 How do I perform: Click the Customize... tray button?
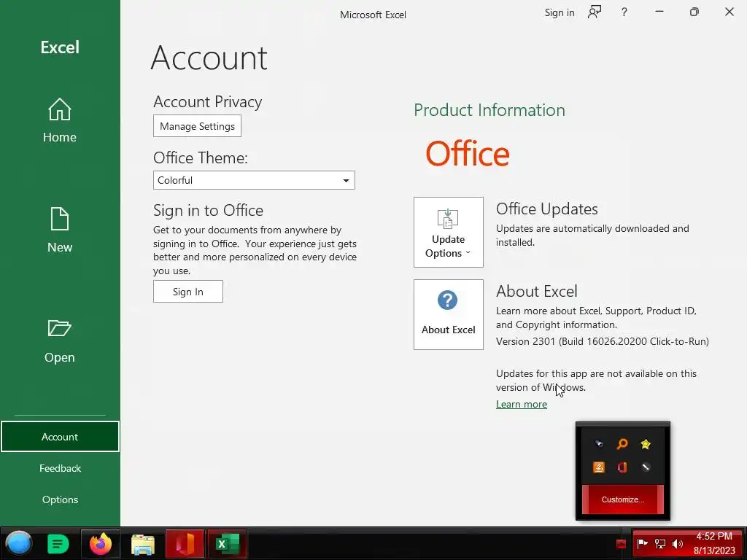click(x=623, y=499)
